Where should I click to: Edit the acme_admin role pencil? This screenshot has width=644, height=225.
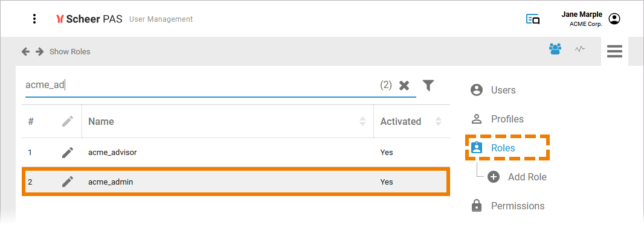(68, 182)
